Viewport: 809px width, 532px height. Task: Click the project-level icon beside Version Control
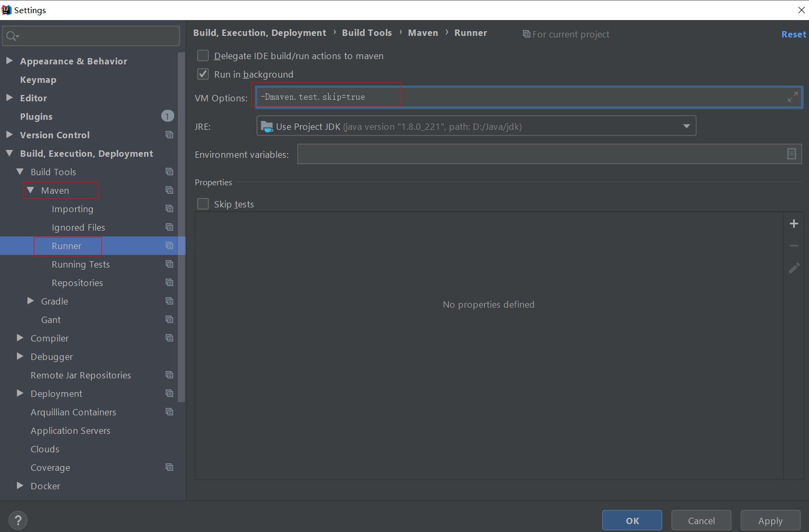coord(169,135)
